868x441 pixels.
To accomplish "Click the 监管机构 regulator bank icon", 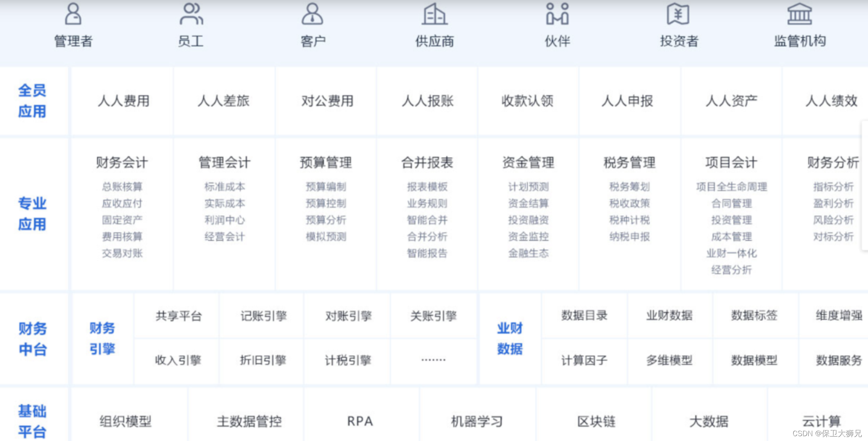I will (799, 14).
